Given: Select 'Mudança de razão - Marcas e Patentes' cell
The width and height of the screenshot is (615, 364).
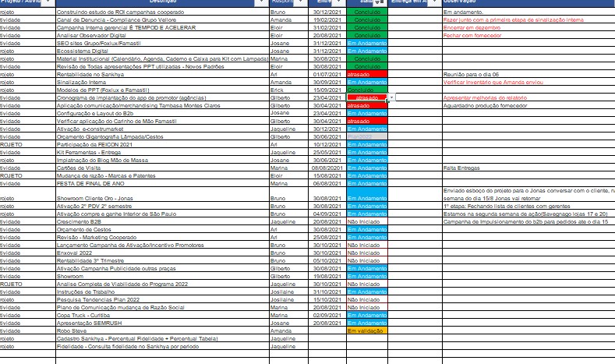Looking at the screenshot, I should click(x=162, y=175).
